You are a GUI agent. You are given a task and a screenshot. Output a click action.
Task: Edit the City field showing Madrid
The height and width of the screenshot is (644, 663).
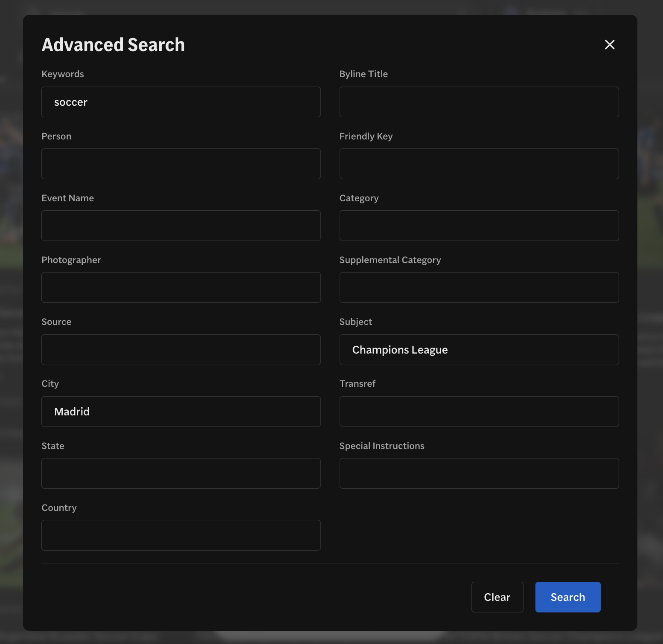click(181, 412)
